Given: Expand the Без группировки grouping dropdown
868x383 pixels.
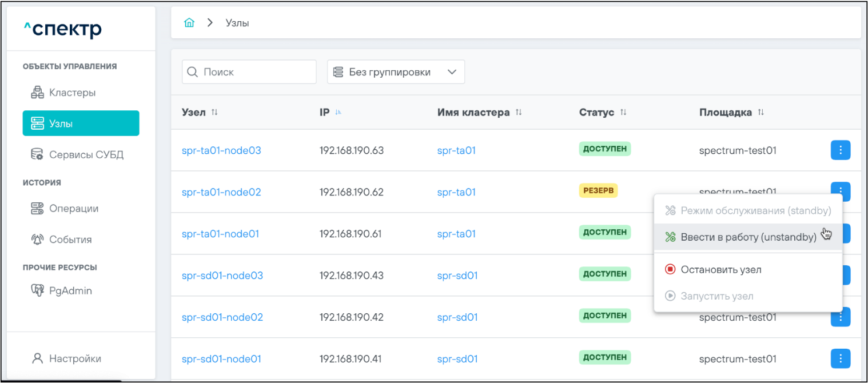Looking at the screenshot, I should [x=396, y=72].
